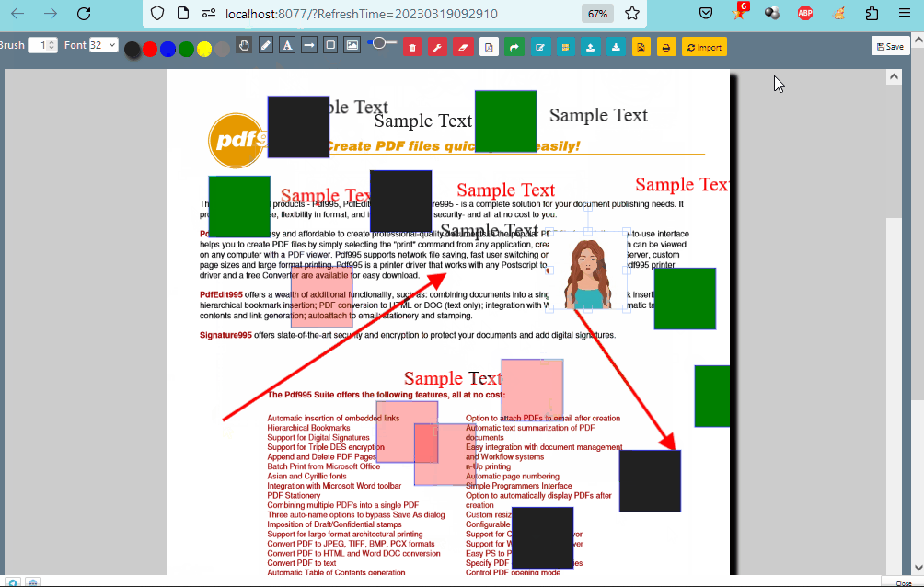Click the yellow Import button
Viewport: 924px width, 587px height.
[x=705, y=47]
